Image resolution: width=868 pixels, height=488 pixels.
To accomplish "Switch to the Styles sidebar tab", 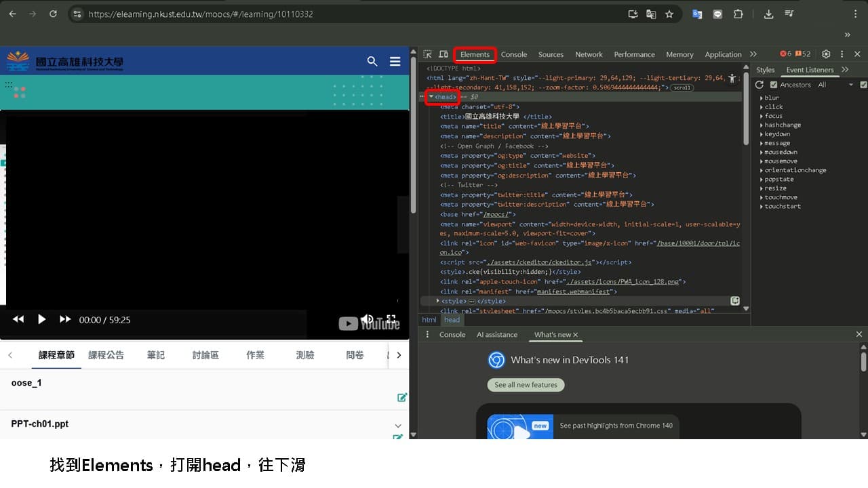I will (766, 70).
